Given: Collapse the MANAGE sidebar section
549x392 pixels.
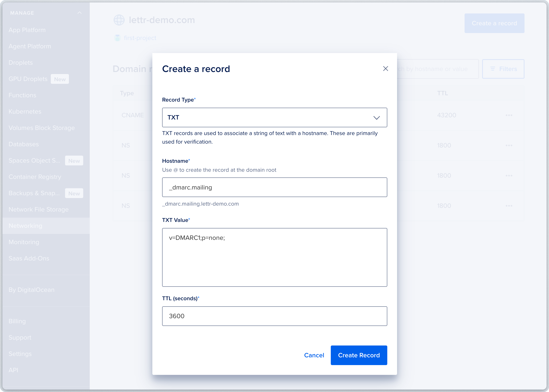Looking at the screenshot, I should 80,13.
